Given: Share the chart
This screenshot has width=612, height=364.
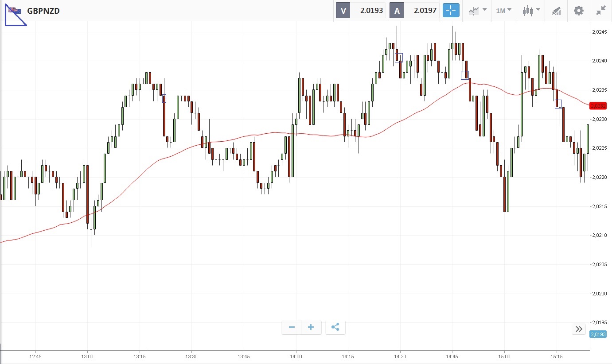Looking at the screenshot, I should pyautogui.click(x=335, y=327).
